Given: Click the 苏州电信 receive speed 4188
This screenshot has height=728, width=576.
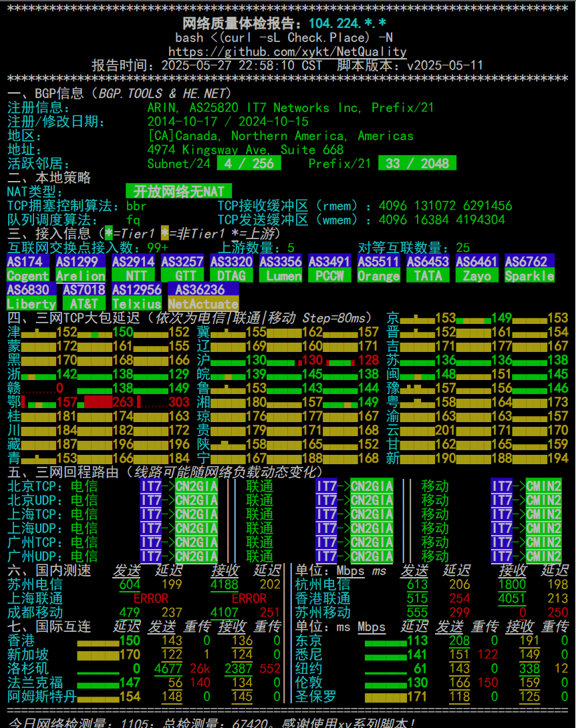Looking at the screenshot, I should tap(225, 584).
